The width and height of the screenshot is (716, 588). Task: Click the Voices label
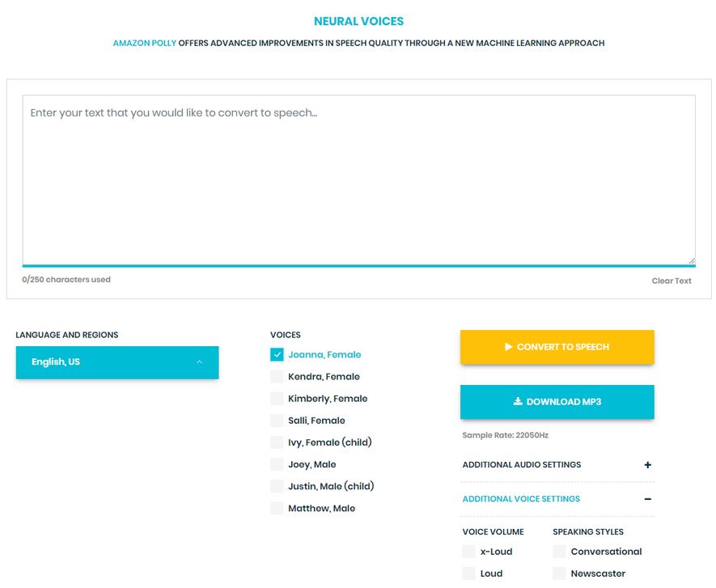pos(286,335)
